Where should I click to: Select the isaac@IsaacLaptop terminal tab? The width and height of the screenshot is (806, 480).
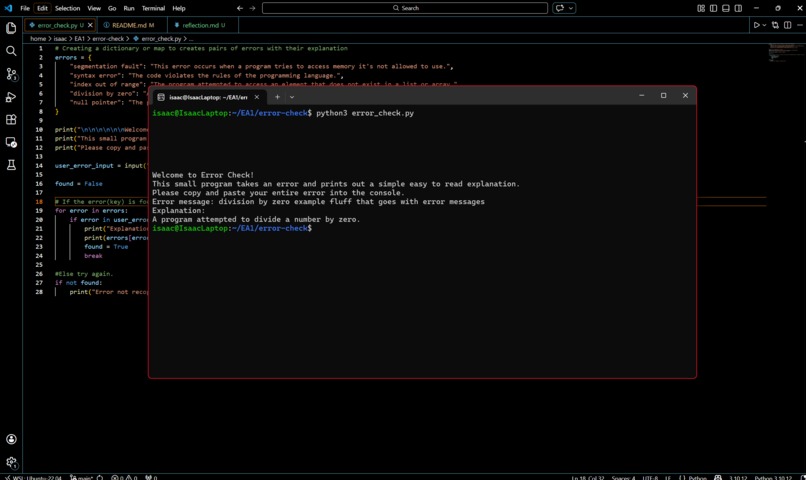click(x=208, y=97)
